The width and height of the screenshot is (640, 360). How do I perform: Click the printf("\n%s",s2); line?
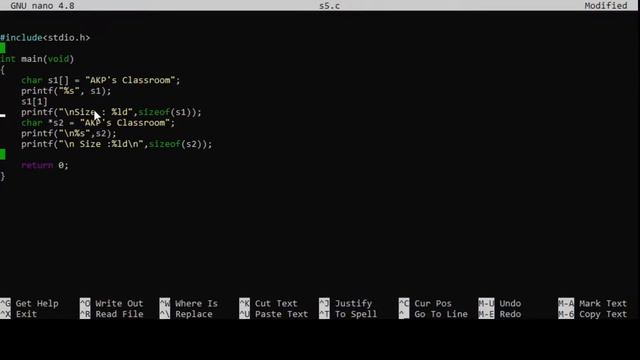(69, 133)
